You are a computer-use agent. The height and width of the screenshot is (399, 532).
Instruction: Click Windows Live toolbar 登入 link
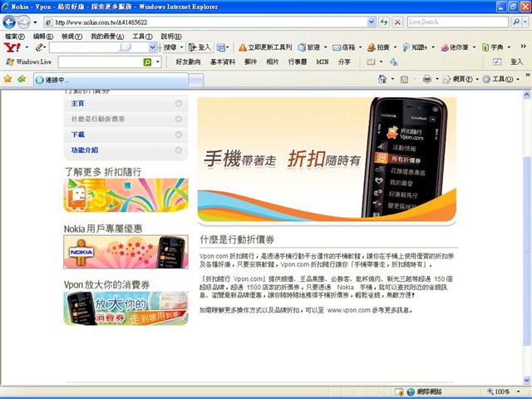click(x=516, y=62)
